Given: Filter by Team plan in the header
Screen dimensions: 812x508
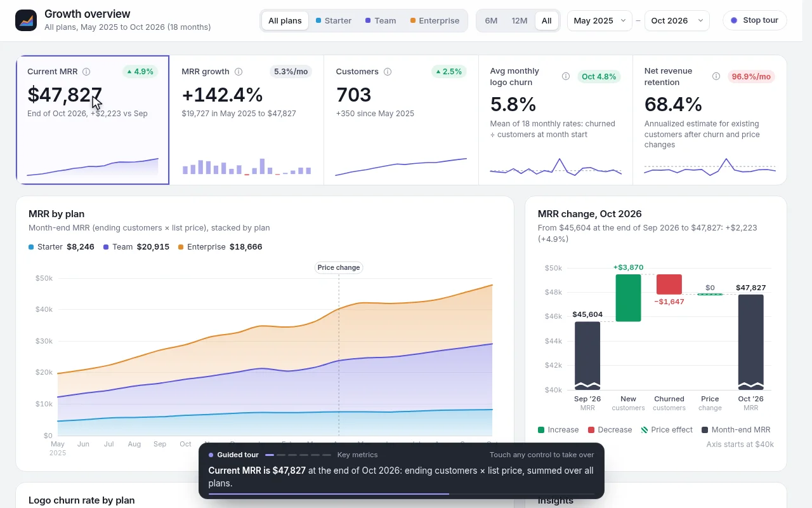Looking at the screenshot, I should click(x=381, y=20).
